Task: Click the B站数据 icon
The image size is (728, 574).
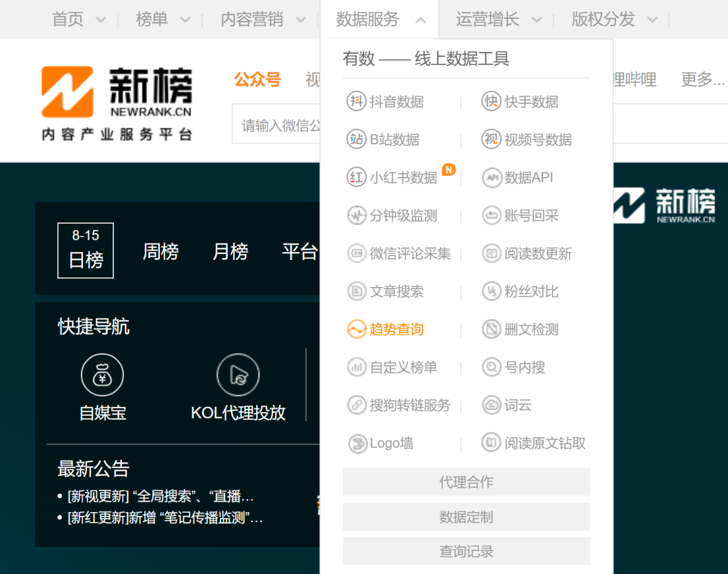Action: pos(356,139)
